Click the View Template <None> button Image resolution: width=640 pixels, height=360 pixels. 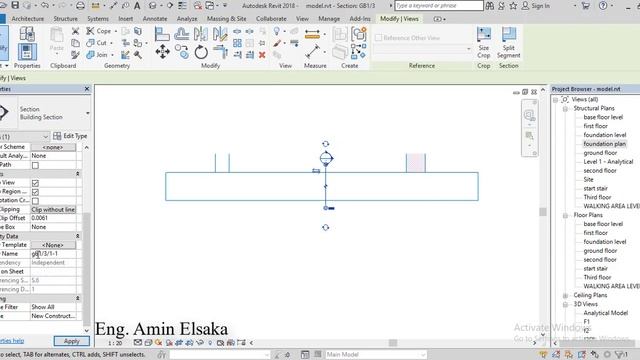tap(53, 245)
